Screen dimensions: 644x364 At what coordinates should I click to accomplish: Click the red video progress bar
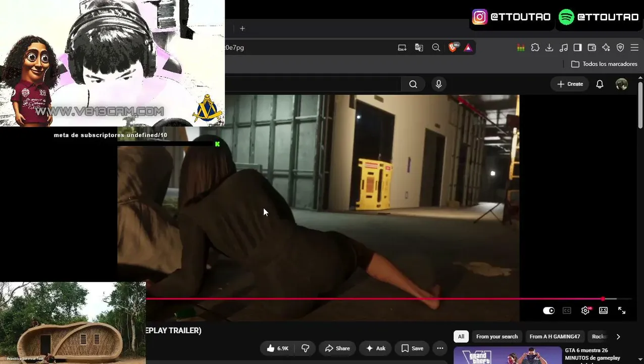(374, 299)
